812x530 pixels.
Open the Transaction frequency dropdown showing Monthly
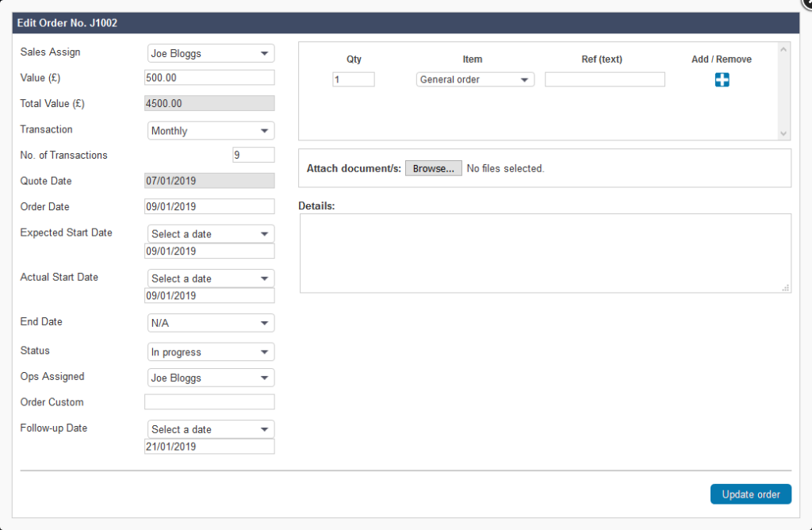(x=209, y=130)
